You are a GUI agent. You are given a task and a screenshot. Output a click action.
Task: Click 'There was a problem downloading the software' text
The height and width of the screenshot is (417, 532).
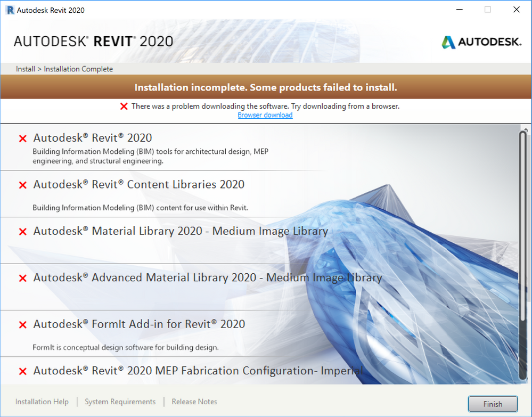point(265,106)
